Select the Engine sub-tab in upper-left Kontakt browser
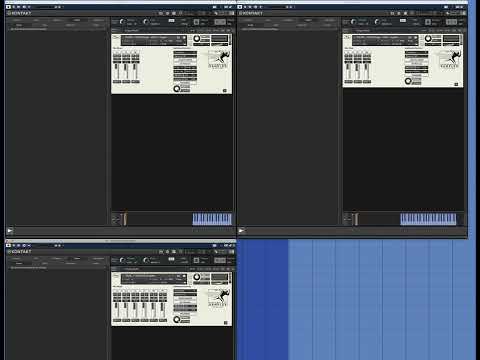 coord(97,25)
